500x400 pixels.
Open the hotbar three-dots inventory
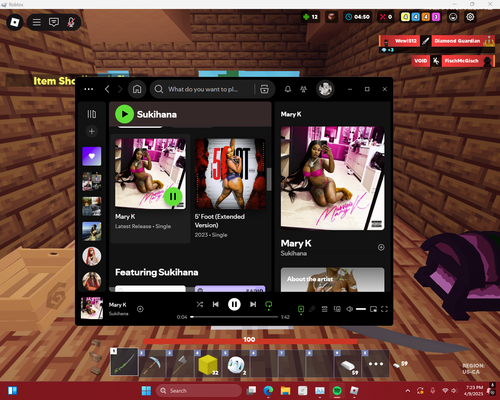tap(376, 363)
